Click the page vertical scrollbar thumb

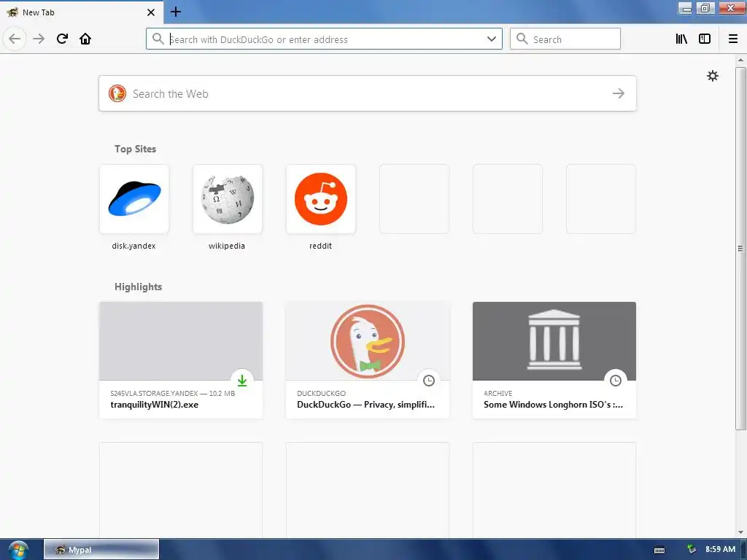click(x=740, y=248)
